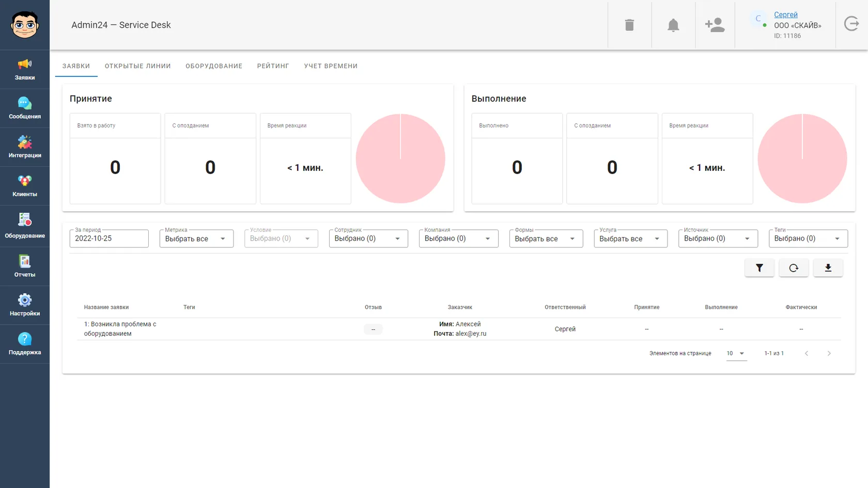Open the trash bin icon in header
The height and width of the screenshot is (488, 868).
click(x=629, y=25)
